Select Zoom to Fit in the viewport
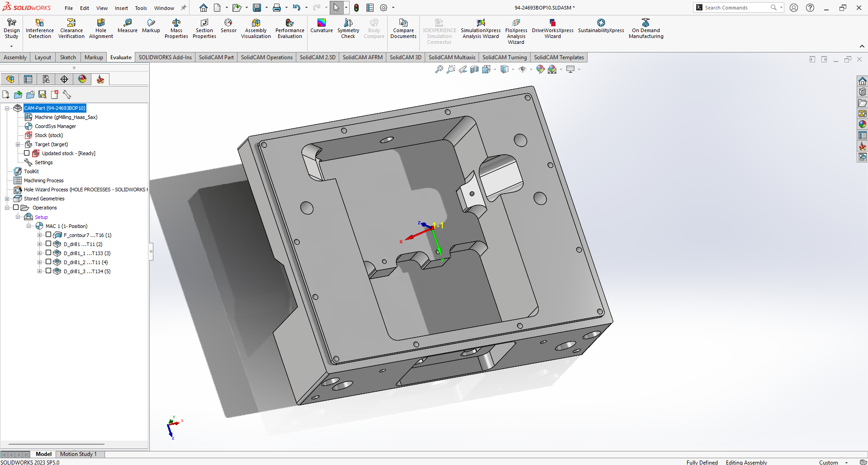868x465 pixels. coord(439,69)
